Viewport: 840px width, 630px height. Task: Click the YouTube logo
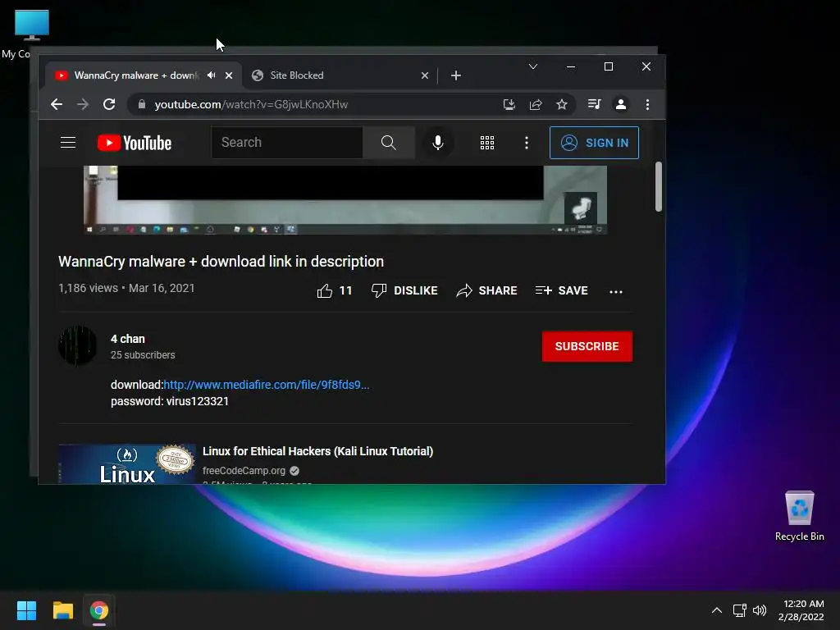click(x=135, y=143)
